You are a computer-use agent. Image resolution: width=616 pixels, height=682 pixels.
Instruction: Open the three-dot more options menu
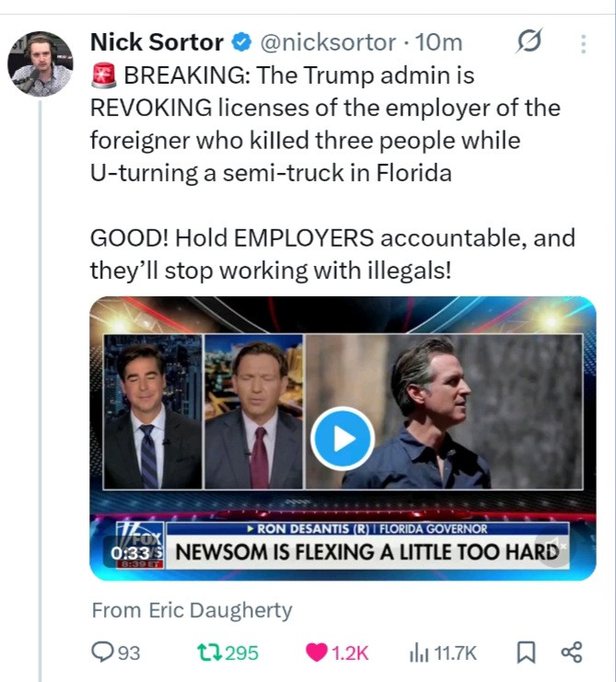[583, 42]
